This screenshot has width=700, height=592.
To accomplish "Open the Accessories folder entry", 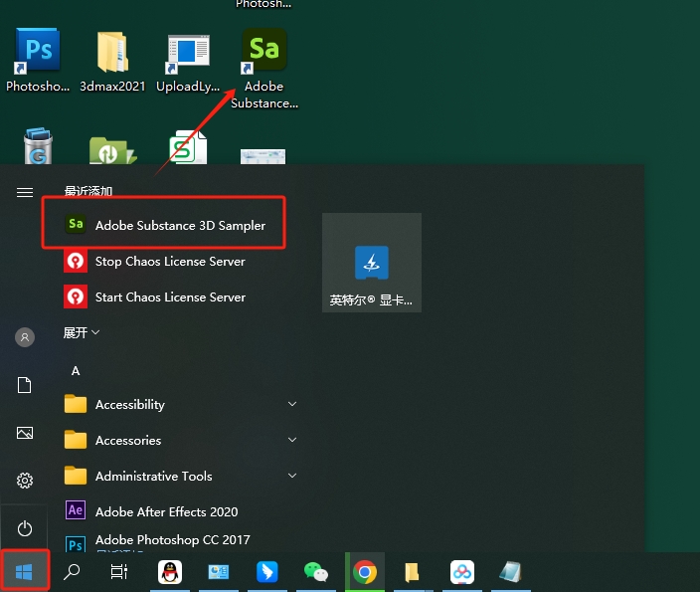I will (x=178, y=440).
